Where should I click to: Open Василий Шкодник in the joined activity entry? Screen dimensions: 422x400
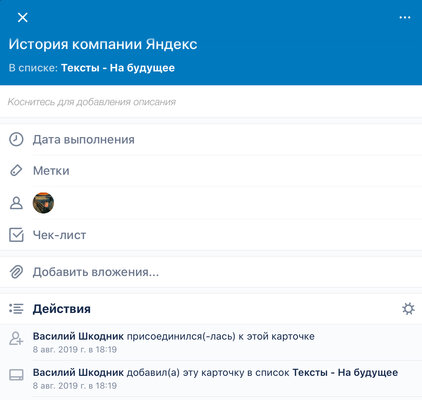pyautogui.click(x=78, y=336)
